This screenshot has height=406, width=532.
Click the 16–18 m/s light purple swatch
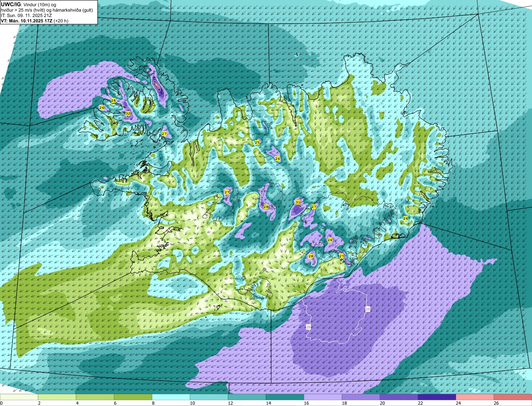pos(323,397)
